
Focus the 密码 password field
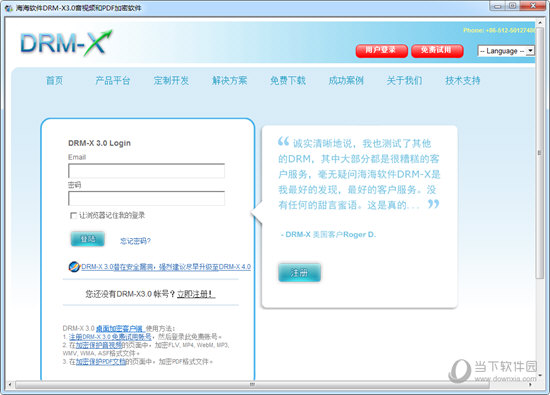[146, 199]
